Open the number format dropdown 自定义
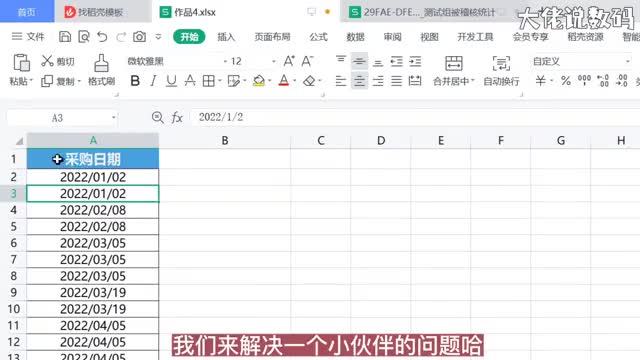Viewport: 640px width, 360px height. [627, 62]
